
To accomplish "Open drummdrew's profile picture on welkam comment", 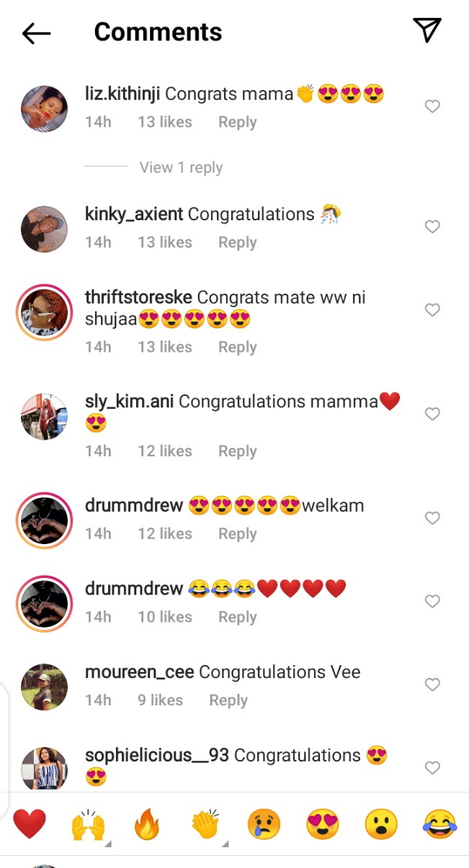I will coord(45,520).
